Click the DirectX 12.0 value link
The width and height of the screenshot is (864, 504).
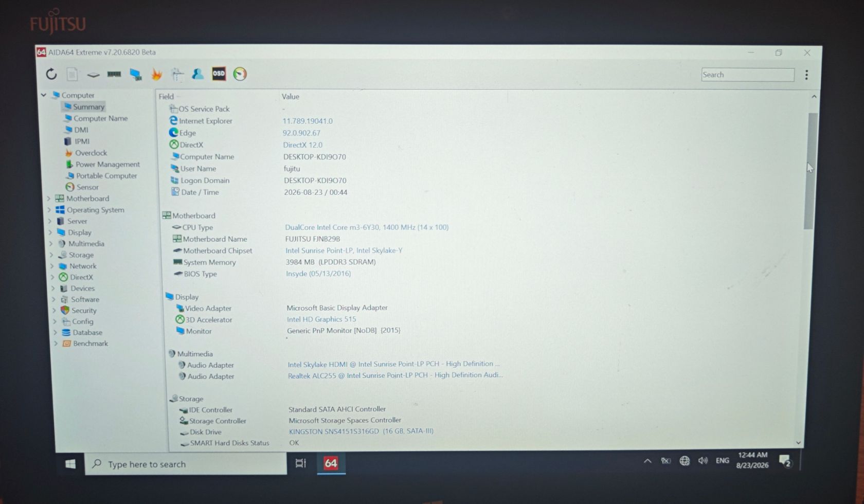(x=302, y=145)
